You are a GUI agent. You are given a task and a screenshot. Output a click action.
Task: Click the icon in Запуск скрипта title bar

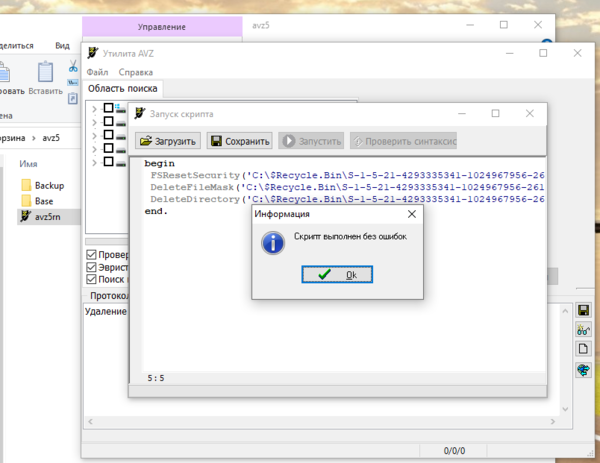click(x=140, y=113)
